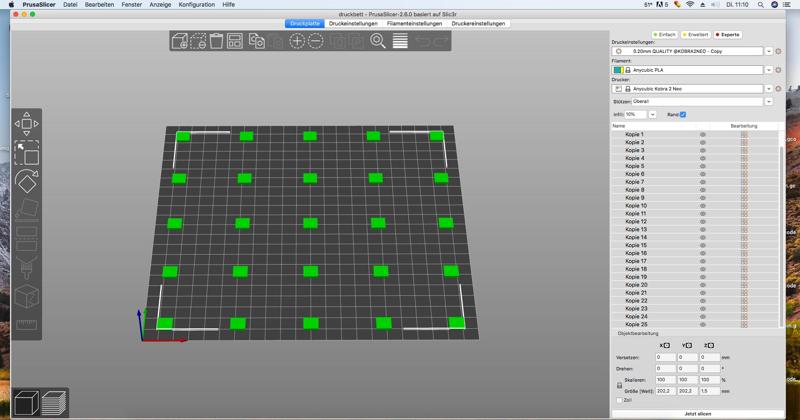
Task: Click the Arrange objects toolbar icon
Action: [x=235, y=41]
